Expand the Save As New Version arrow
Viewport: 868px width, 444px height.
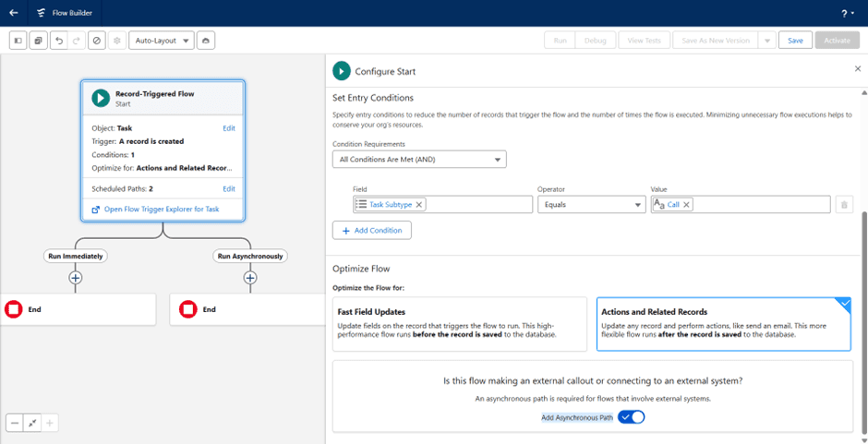coord(766,41)
